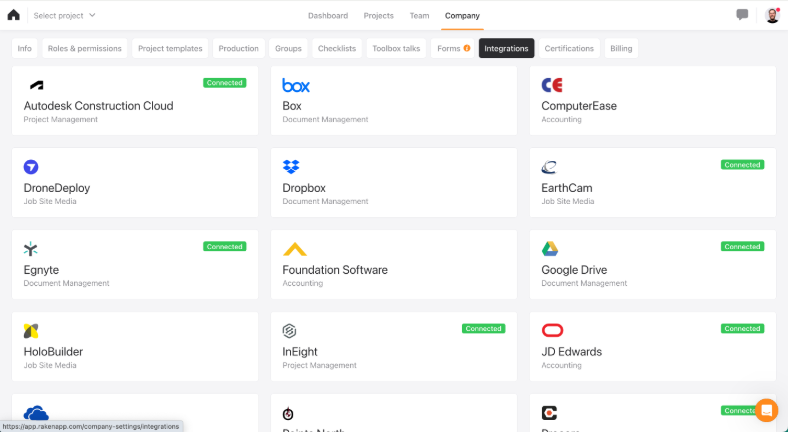788x432 pixels.
Task: Select the InEight integration card
Action: tap(393, 353)
